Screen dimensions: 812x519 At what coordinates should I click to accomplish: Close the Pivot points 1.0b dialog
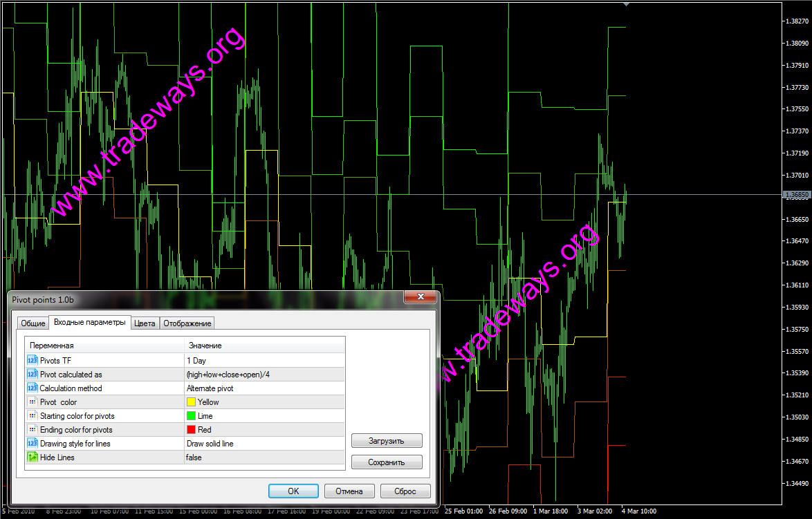pyautogui.click(x=421, y=296)
